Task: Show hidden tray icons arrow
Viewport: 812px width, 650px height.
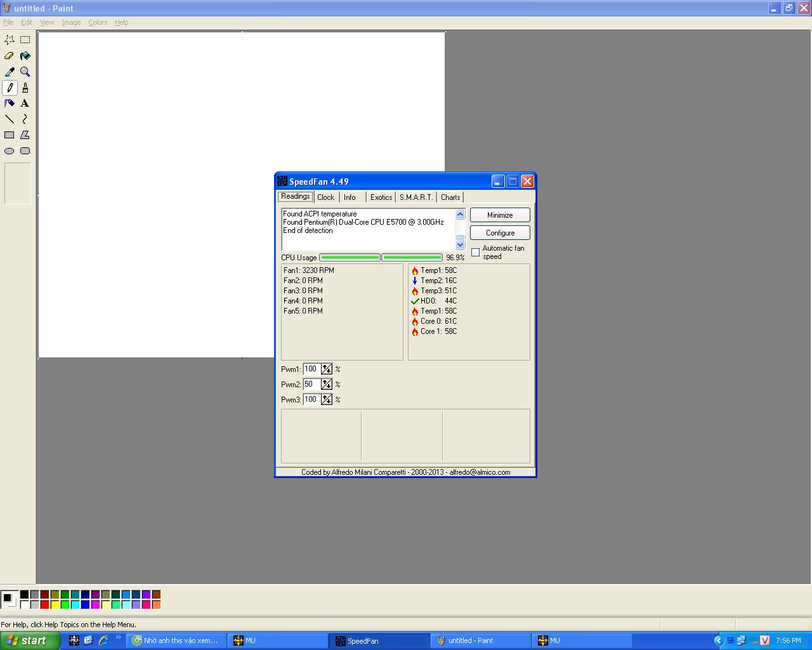Action: click(x=718, y=640)
